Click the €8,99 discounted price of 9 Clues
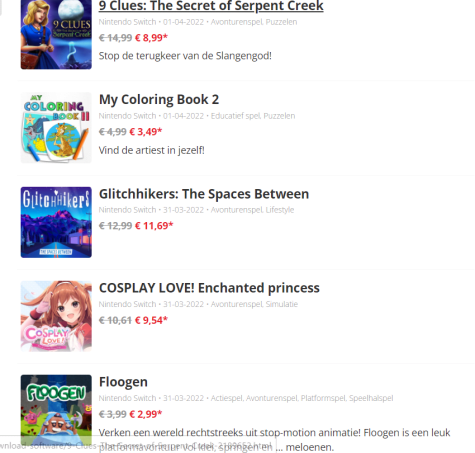This screenshot has height=453, width=475. (x=151, y=38)
